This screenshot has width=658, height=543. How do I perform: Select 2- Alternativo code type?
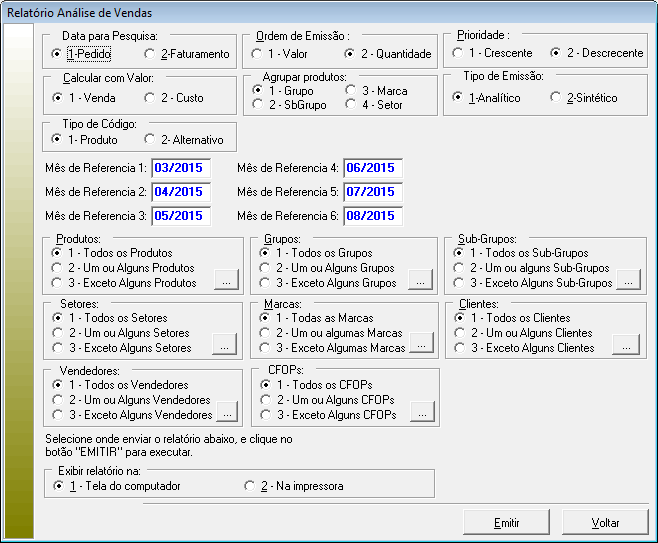pos(151,140)
